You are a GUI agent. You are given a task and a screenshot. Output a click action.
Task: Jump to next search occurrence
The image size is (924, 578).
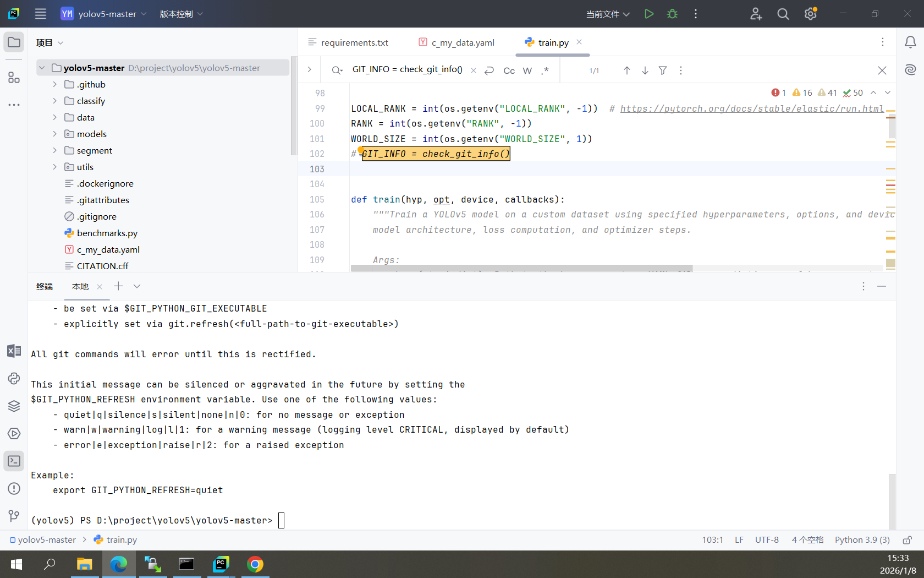(645, 70)
